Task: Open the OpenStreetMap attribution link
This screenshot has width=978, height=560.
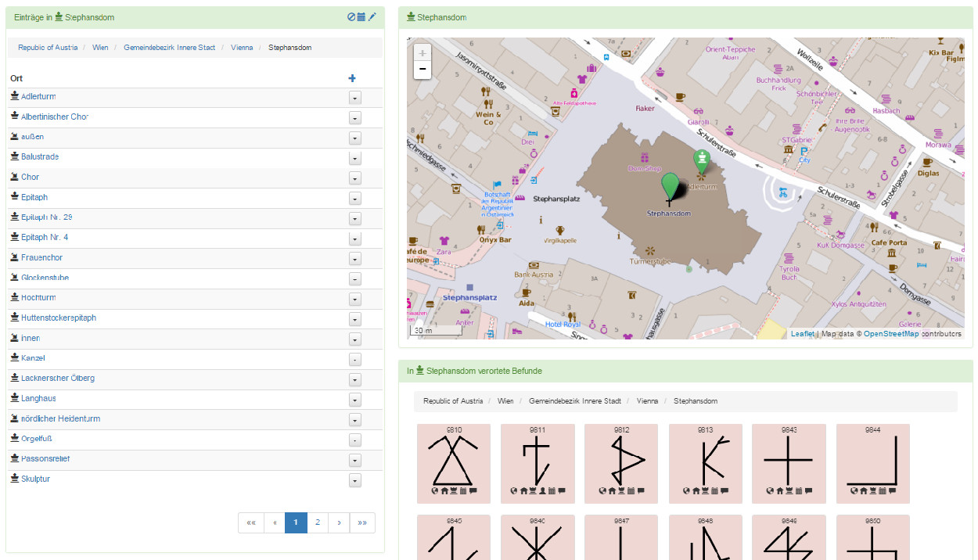Action: pyautogui.click(x=890, y=334)
